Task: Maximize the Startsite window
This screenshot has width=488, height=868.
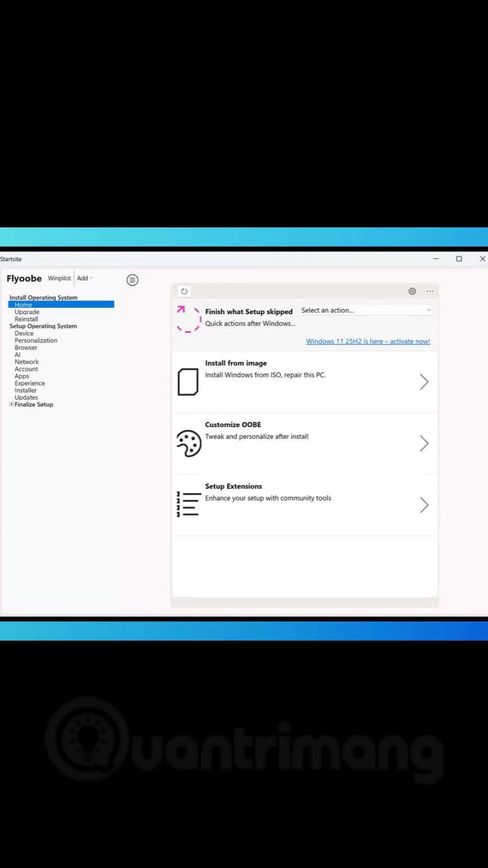Action: [459, 259]
